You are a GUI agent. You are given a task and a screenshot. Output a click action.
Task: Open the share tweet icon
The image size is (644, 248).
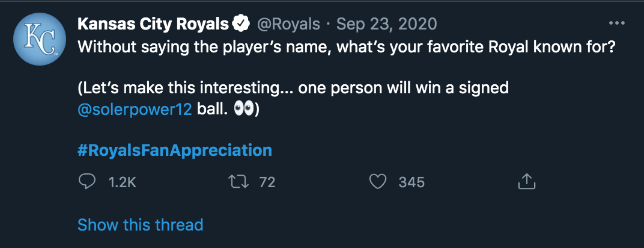point(526,181)
